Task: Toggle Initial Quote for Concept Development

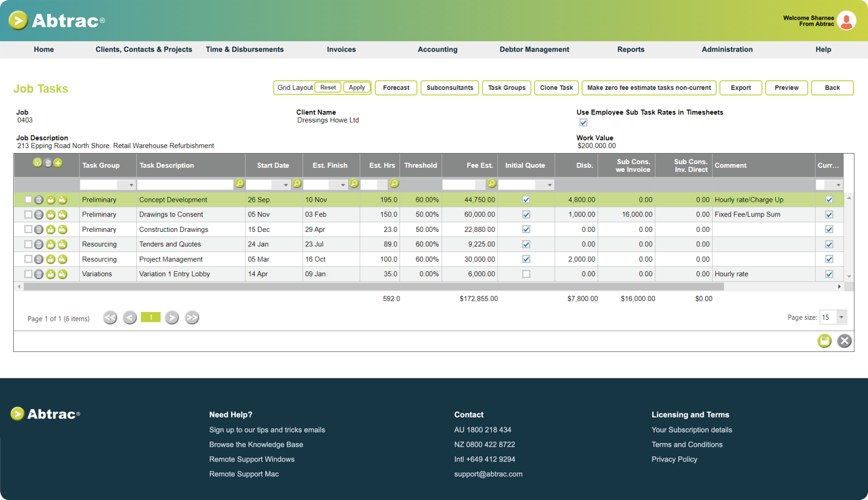Action: coord(526,200)
